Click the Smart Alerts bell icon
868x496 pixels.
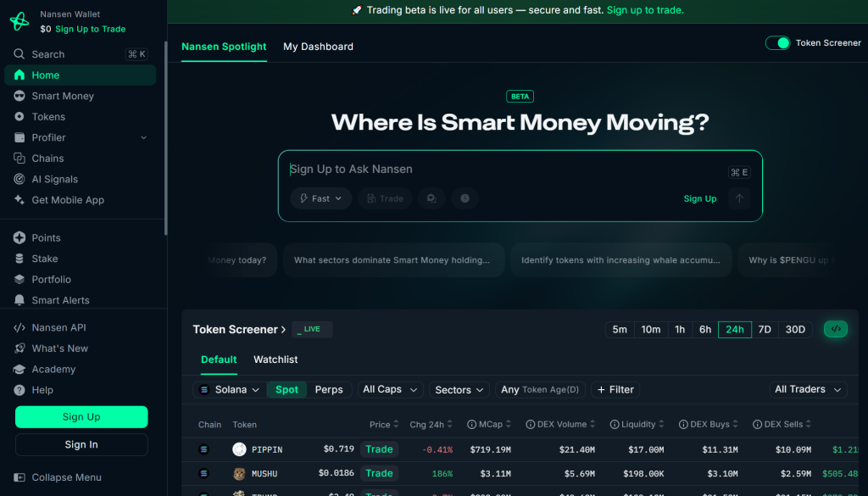tap(19, 300)
